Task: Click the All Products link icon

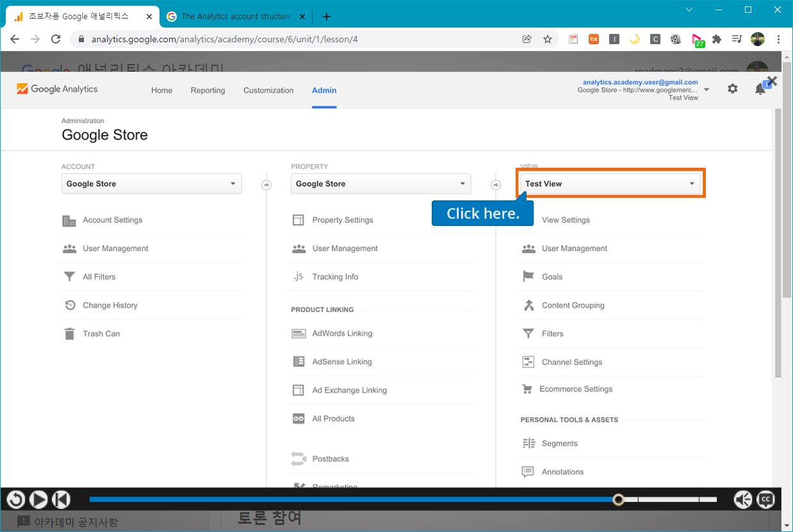Action: [298, 419]
